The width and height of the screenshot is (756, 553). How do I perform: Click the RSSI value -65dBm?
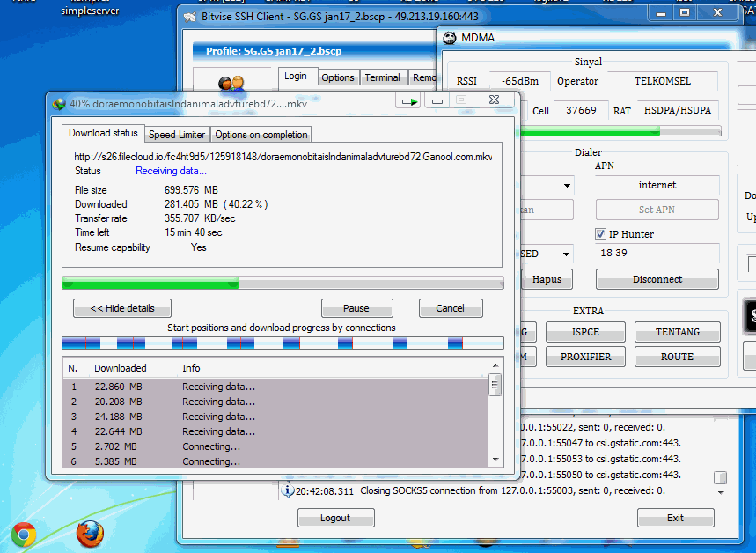pyautogui.click(x=520, y=81)
